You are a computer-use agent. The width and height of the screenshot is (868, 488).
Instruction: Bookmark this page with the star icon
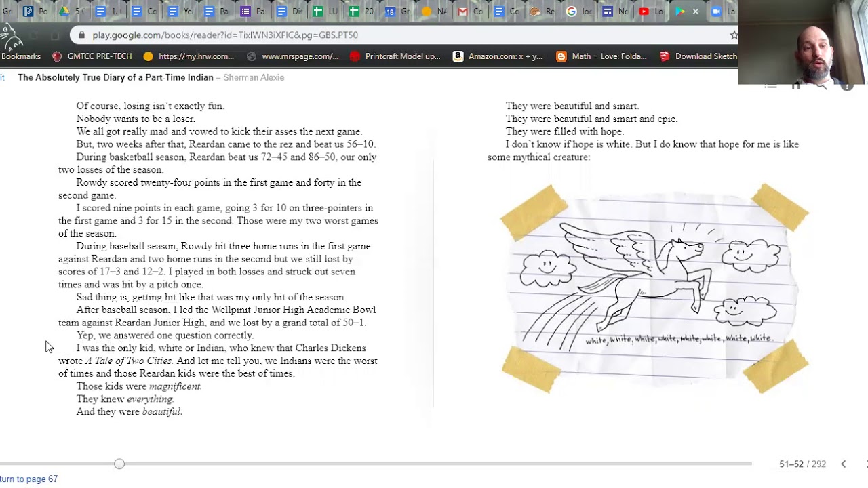(x=733, y=35)
